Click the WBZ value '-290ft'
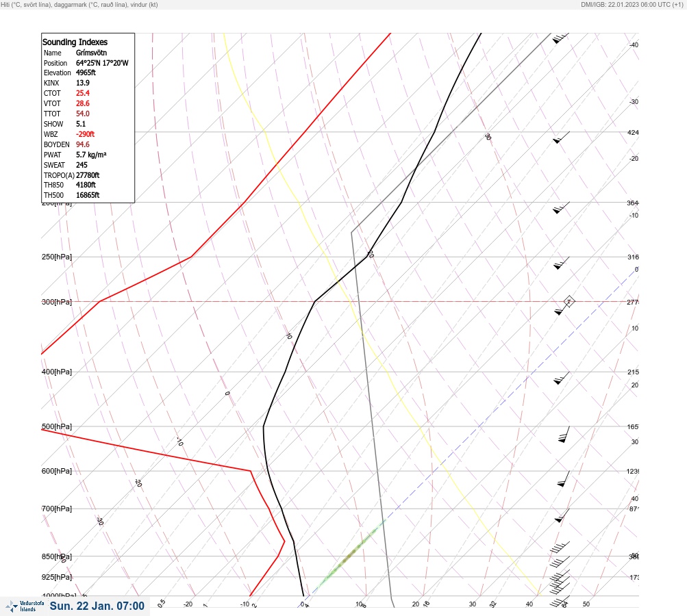687x616 pixels. 85,134
